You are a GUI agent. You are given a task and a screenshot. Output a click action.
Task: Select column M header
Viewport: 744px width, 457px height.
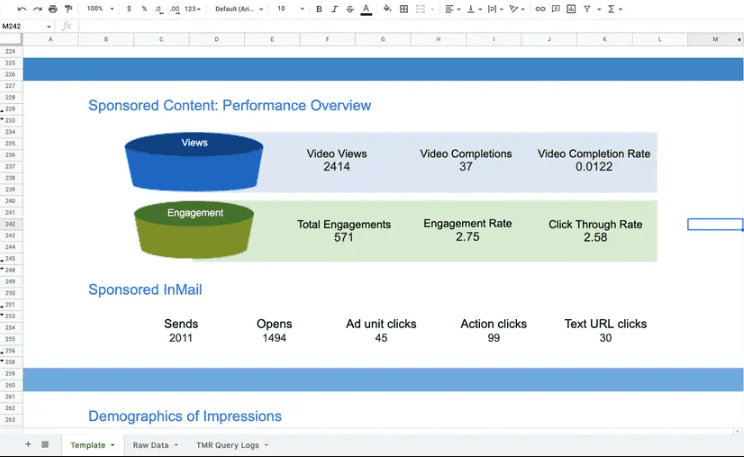click(x=715, y=39)
